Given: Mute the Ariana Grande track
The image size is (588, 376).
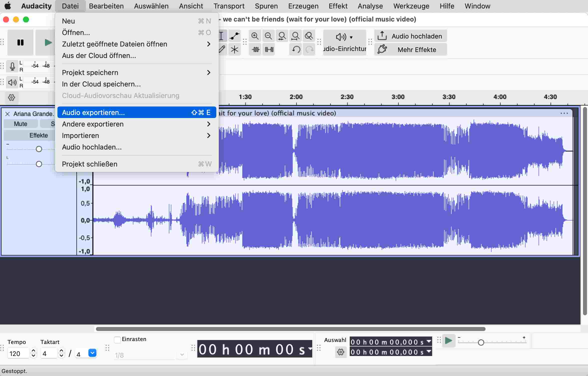Looking at the screenshot, I should (x=20, y=124).
